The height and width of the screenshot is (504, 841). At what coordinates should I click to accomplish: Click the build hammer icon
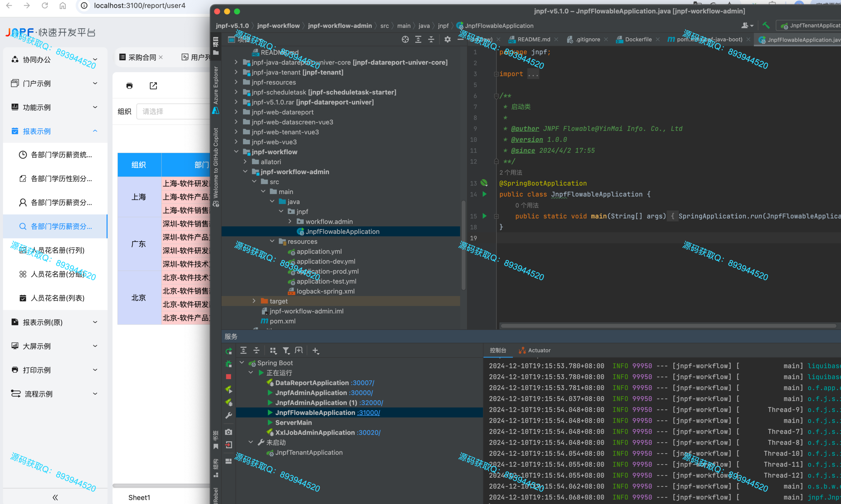[x=766, y=25]
